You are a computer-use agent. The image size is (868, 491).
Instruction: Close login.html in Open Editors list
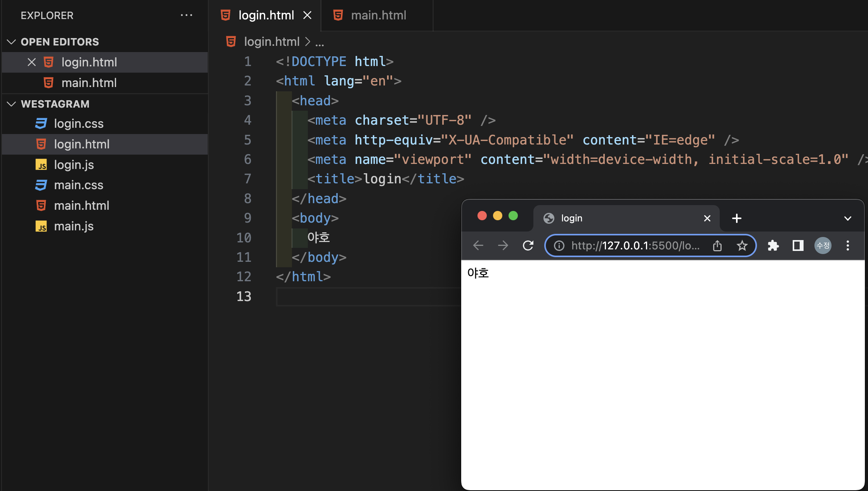coord(31,62)
